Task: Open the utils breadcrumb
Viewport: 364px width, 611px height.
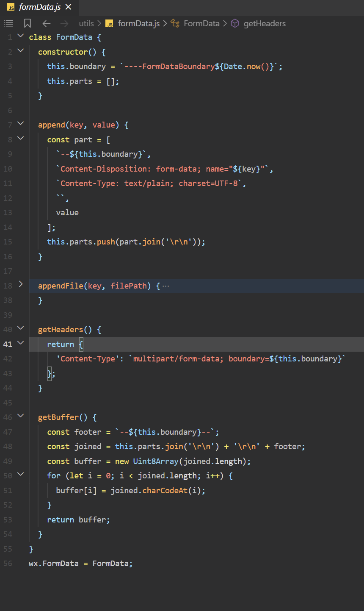Action: pos(86,24)
